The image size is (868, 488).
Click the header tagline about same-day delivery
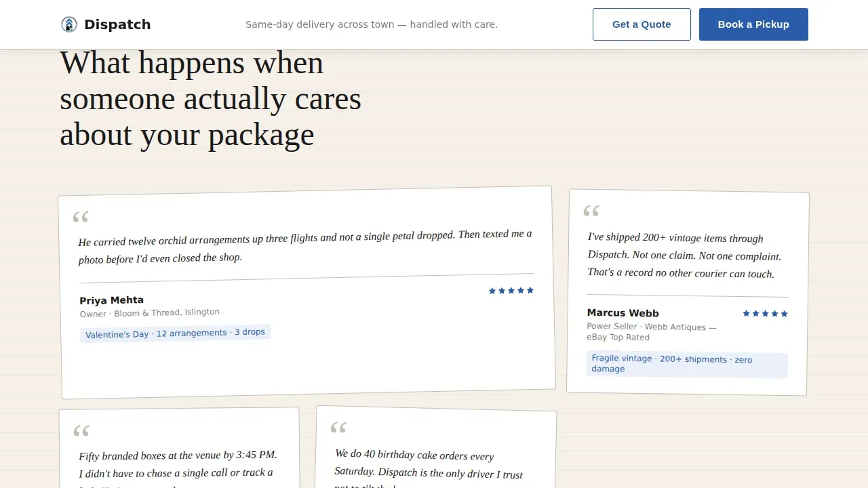point(372,24)
